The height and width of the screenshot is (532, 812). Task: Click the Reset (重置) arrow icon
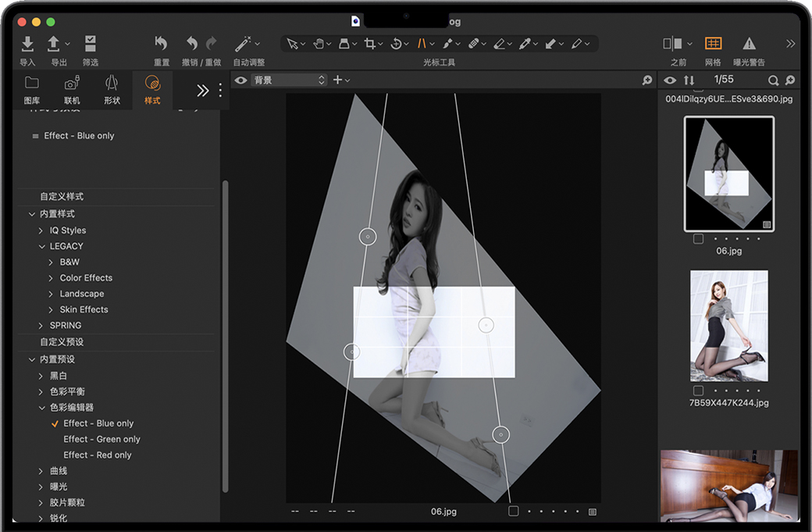click(162, 44)
